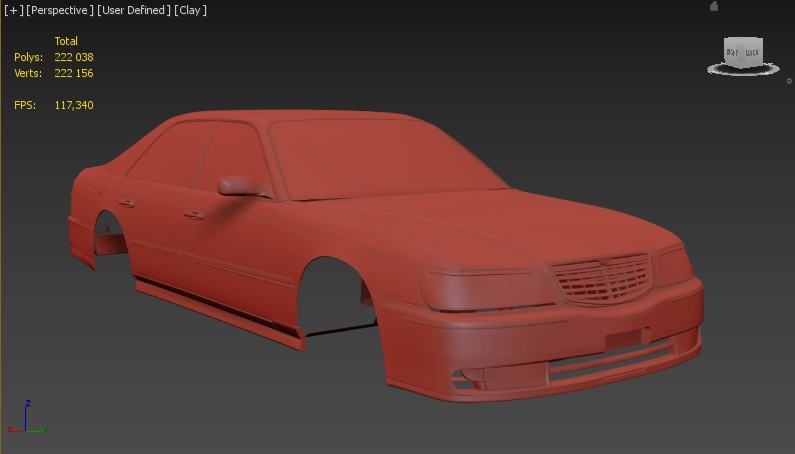Click the FPS readout value
The image size is (795, 454).
(73, 105)
